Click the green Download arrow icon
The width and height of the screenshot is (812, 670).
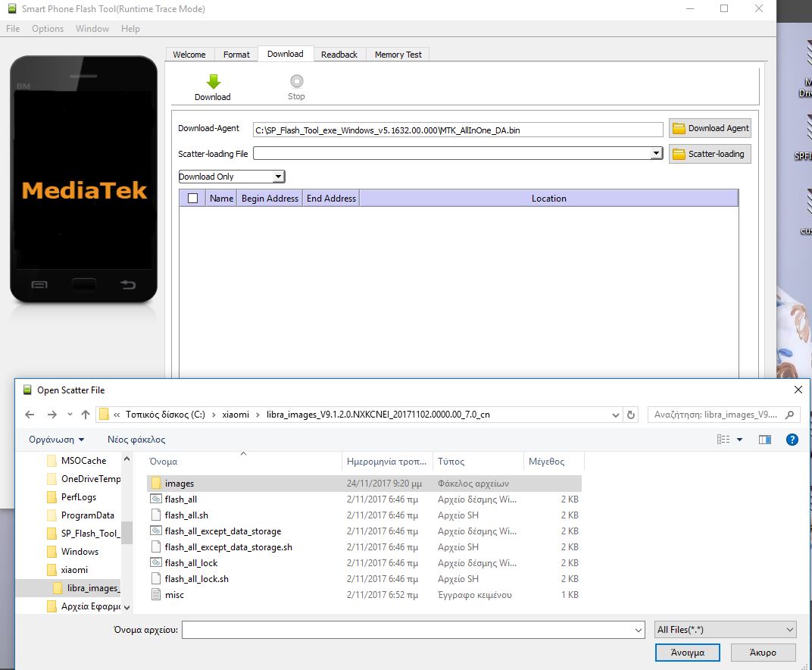(x=213, y=82)
